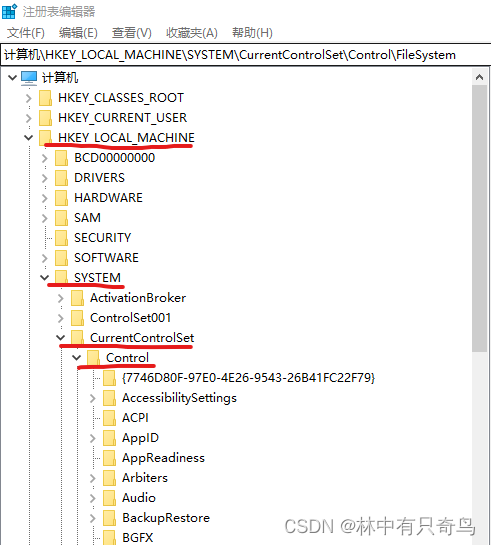
Task: Expand ActivationBroker chevron
Action: (x=60, y=298)
